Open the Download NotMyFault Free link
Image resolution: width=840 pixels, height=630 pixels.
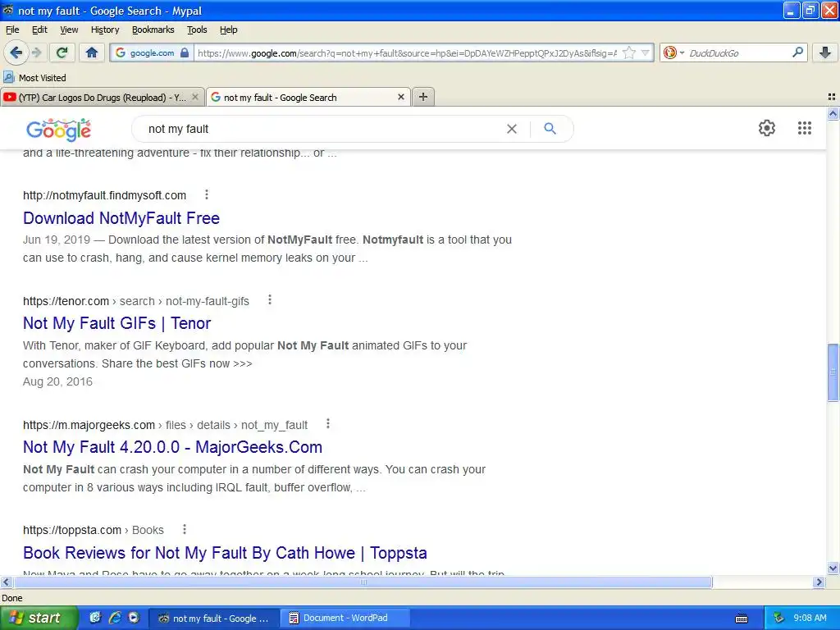click(121, 218)
